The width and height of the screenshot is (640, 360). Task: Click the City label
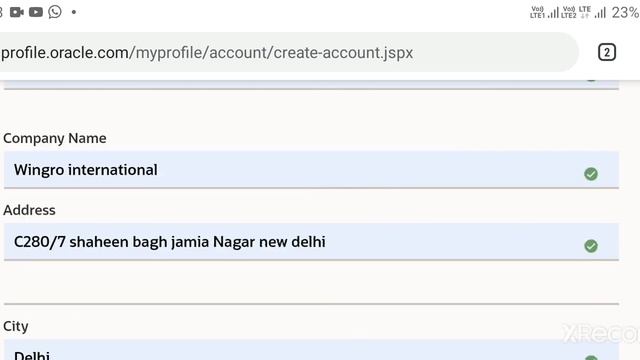16,327
